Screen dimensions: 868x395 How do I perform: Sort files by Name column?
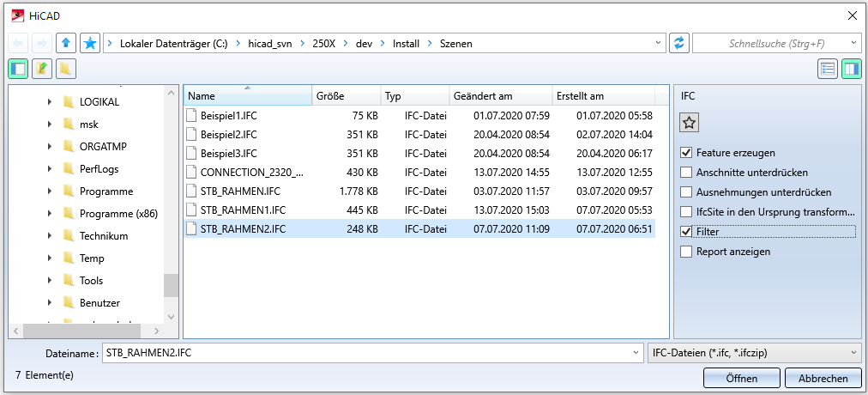pos(247,96)
